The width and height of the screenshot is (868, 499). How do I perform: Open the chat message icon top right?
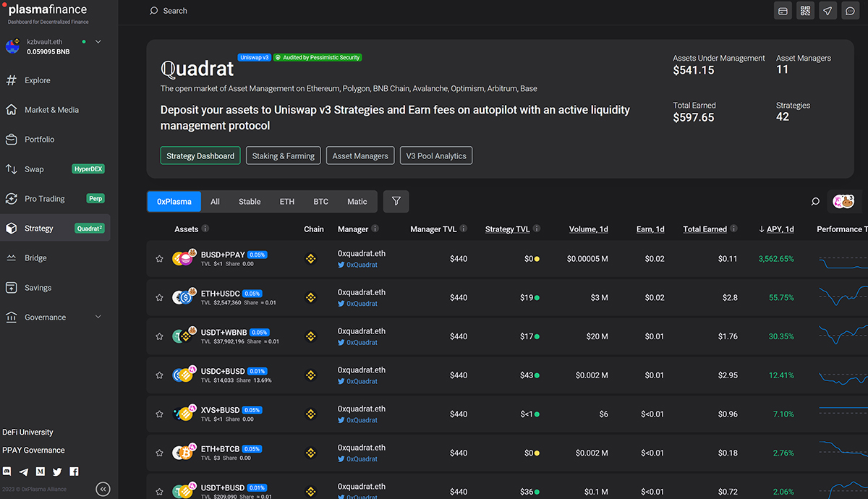851,11
